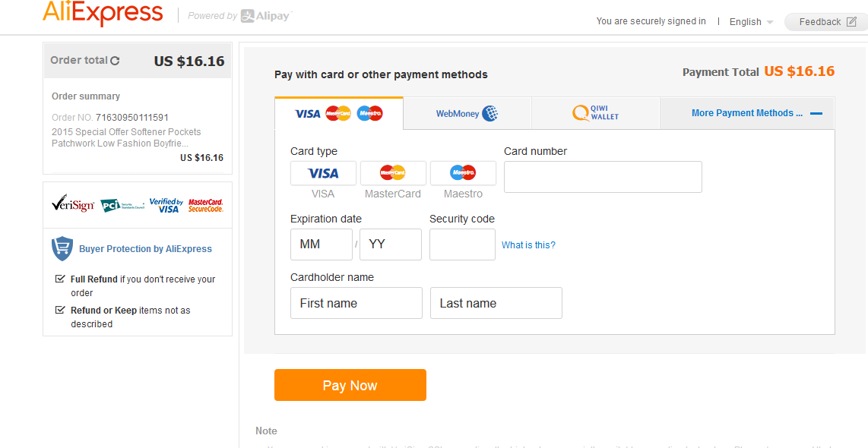This screenshot has height=448, width=868.
Task: Select the VISA card type
Action: 323,174
